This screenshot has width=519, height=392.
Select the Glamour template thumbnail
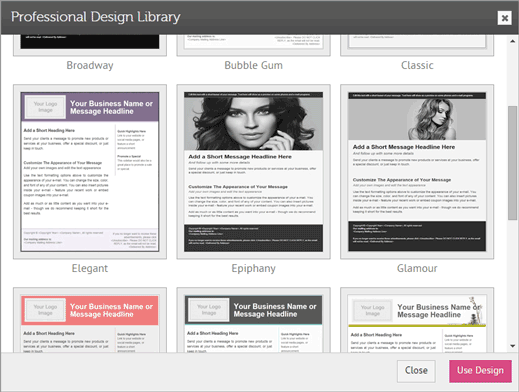(417, 172)
